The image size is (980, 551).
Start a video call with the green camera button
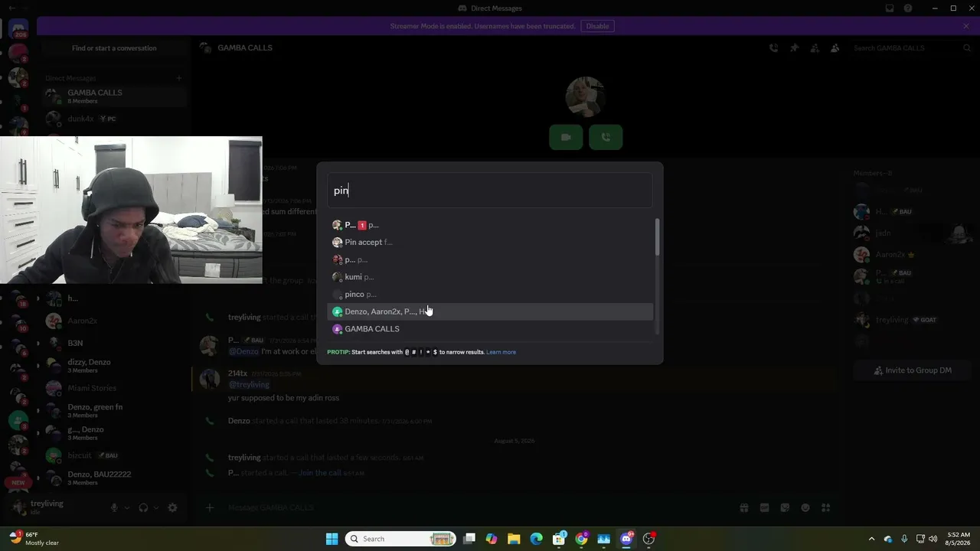point(566,137)
